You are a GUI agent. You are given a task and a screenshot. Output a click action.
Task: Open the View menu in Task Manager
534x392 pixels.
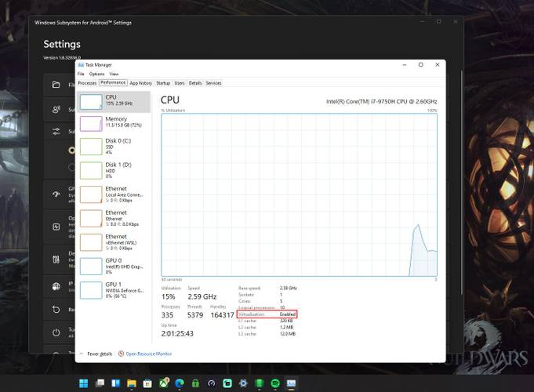114,74
